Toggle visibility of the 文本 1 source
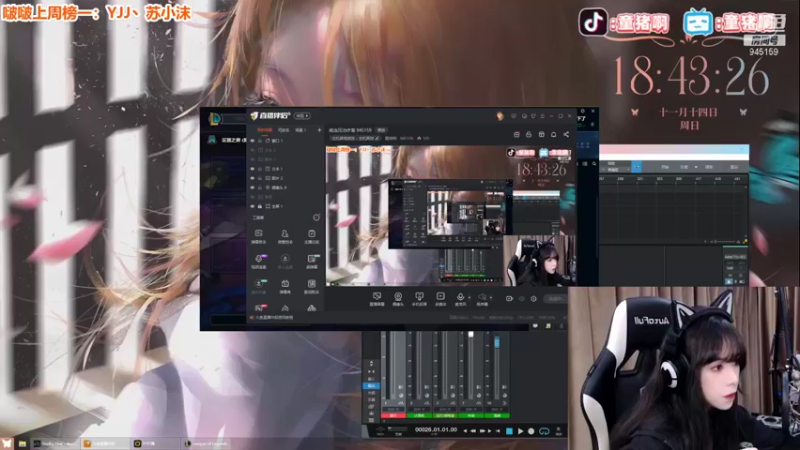800x450 pixels. pos(253,168)
